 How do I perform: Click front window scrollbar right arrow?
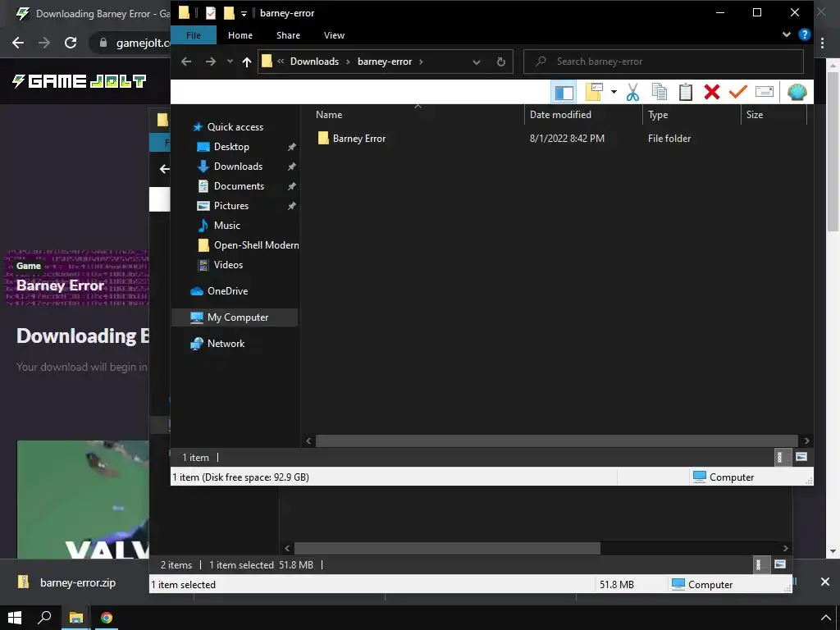point(807,441)
